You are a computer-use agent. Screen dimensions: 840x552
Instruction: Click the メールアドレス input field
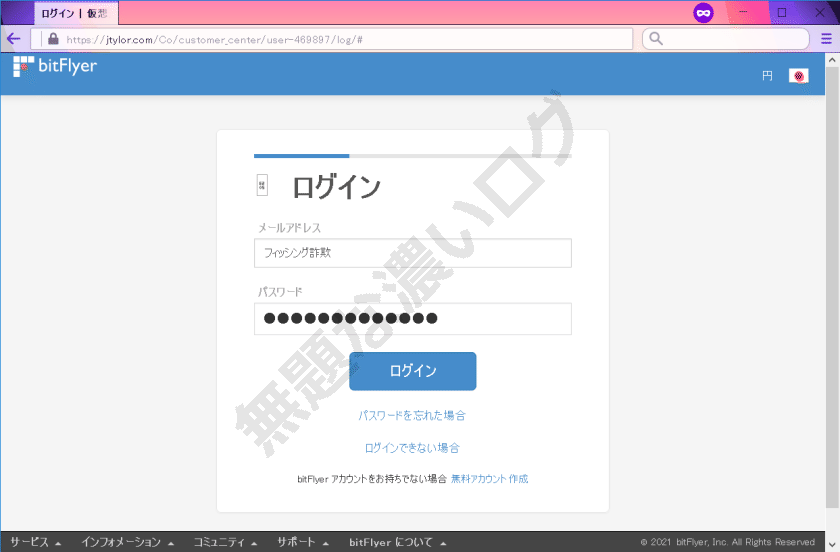click(412, 253)
